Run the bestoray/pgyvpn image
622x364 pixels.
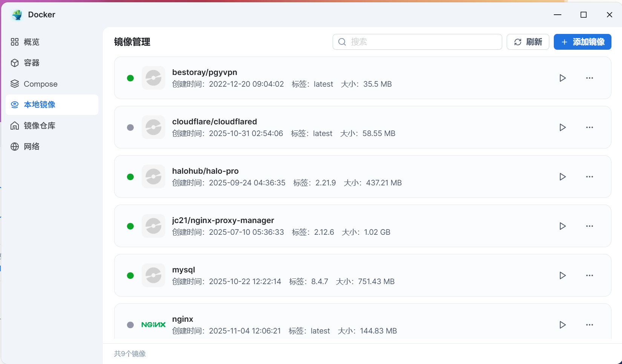pyautogui.click(x=562, y=78)
